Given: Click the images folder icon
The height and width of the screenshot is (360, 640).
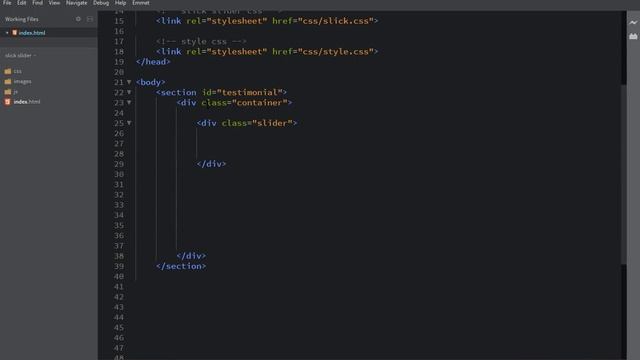Looking at the screenshot, I should pos(8,81).
